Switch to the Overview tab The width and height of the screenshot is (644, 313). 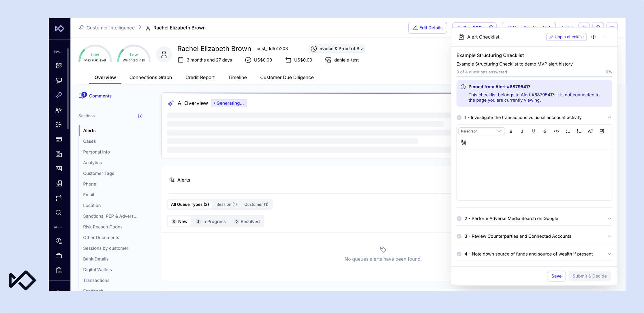[105, 77]
